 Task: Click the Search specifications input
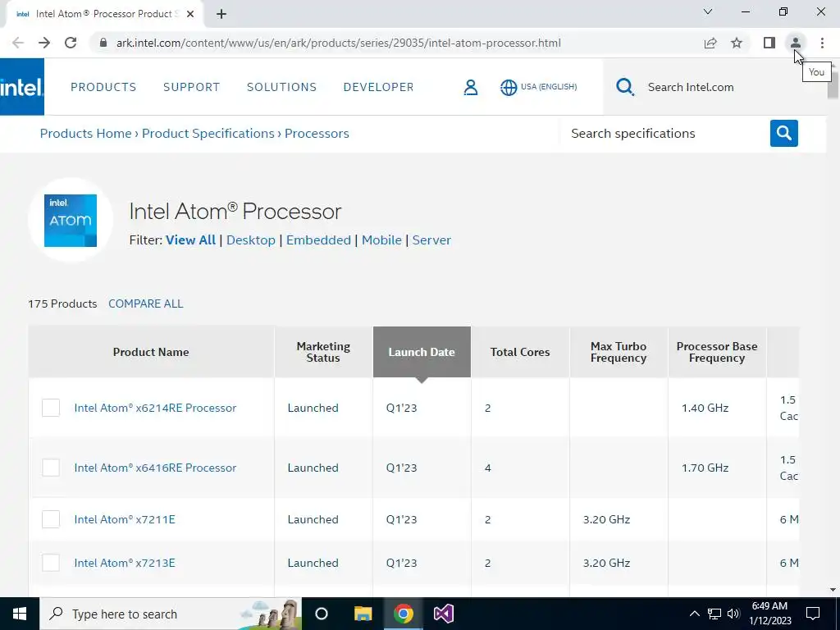(x=664, y=134)
